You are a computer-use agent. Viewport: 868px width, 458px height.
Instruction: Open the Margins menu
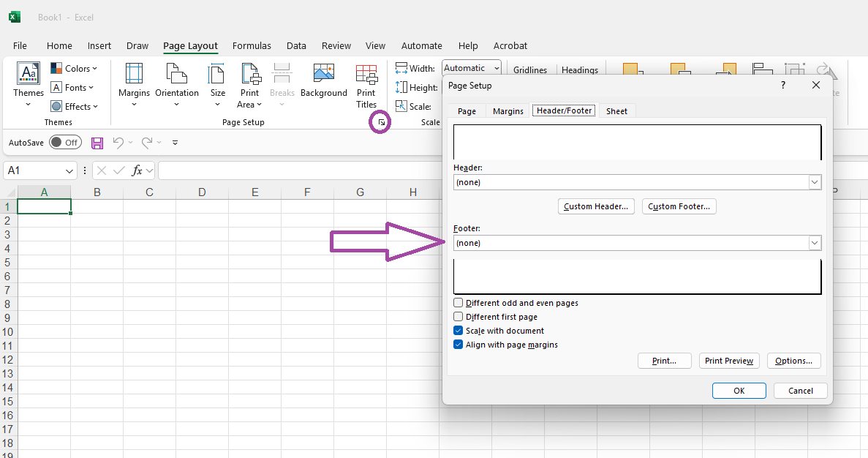tap(134, 86)
